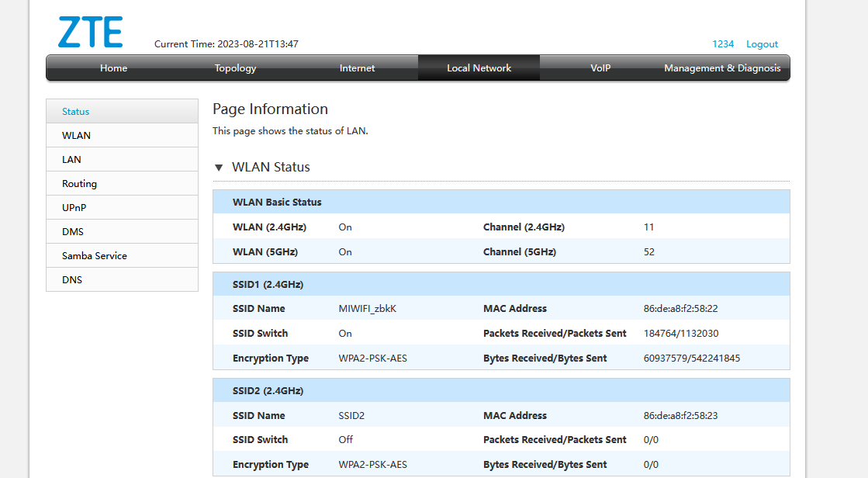Open the Home tab
The image size is (868, 478).
113,68
